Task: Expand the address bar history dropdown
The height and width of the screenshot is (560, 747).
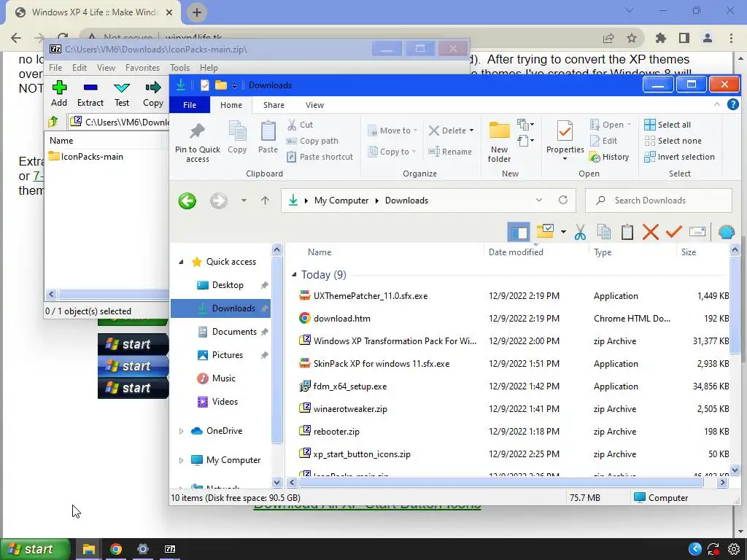Action: [x=539, y=200]
